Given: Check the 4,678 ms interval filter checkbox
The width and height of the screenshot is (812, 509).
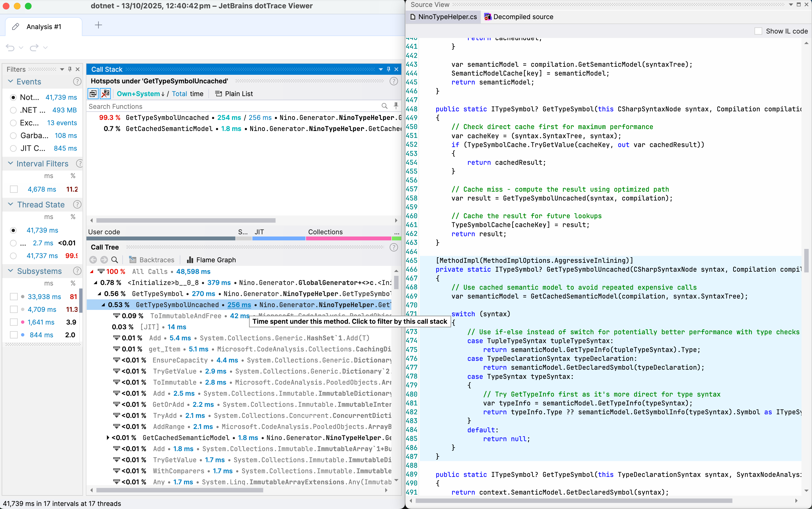Looking at the screenshot, I should 14,189.
